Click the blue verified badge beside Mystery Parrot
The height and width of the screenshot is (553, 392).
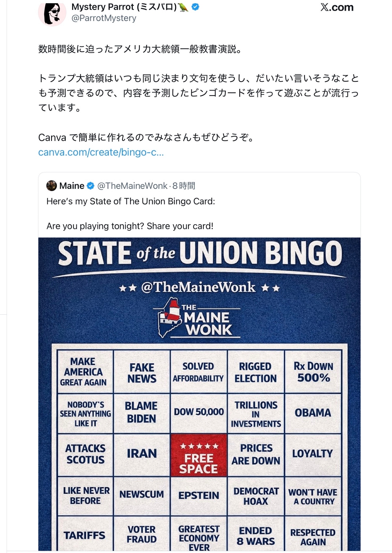(195, 7)
